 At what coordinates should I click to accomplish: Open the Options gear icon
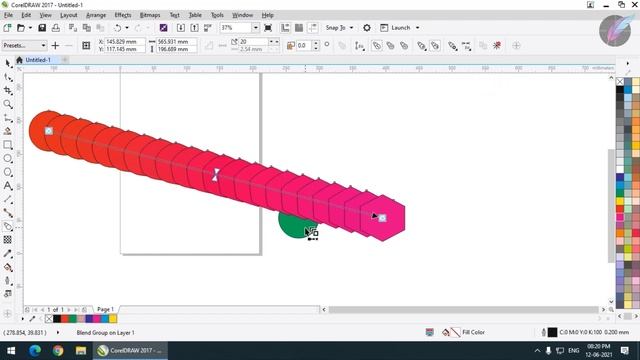point(367,28)
